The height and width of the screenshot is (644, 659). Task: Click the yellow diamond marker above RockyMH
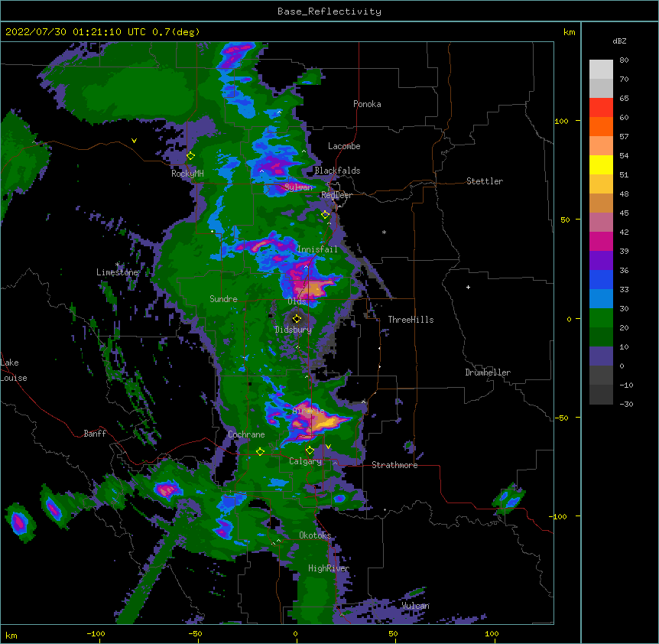tap(190, 156)
